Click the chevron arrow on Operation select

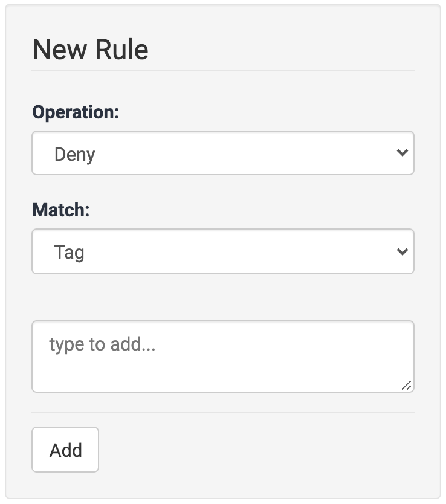pos(402,153)
